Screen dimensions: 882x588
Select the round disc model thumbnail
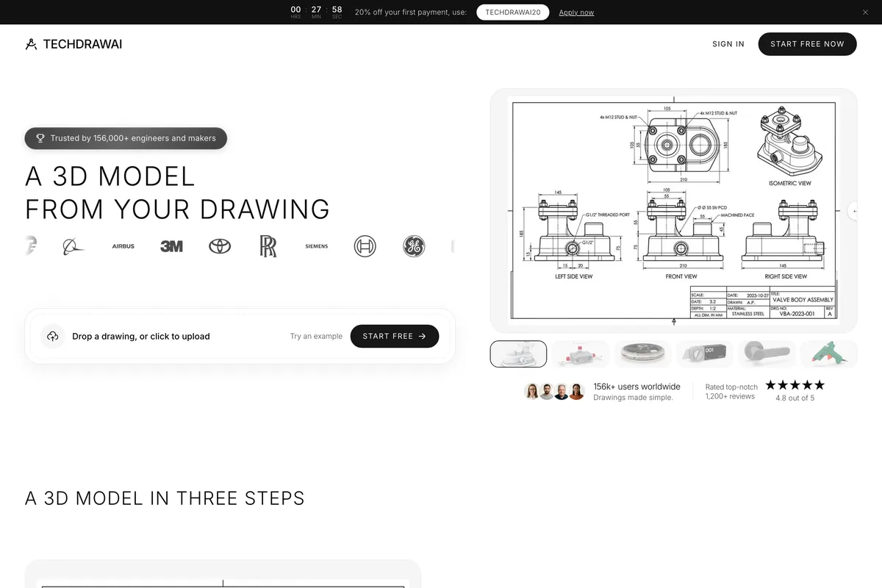pos(642,354)
